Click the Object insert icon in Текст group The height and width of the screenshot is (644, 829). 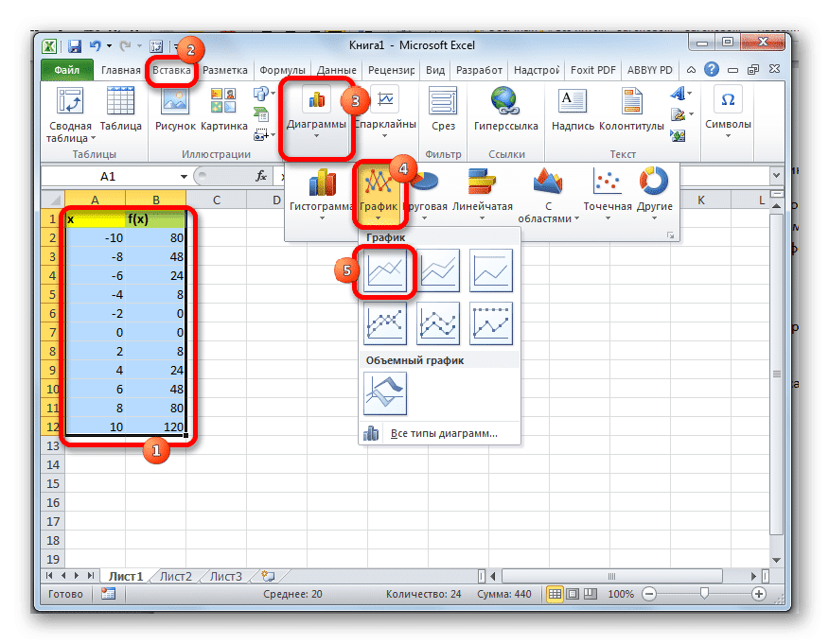pos(678,136)
